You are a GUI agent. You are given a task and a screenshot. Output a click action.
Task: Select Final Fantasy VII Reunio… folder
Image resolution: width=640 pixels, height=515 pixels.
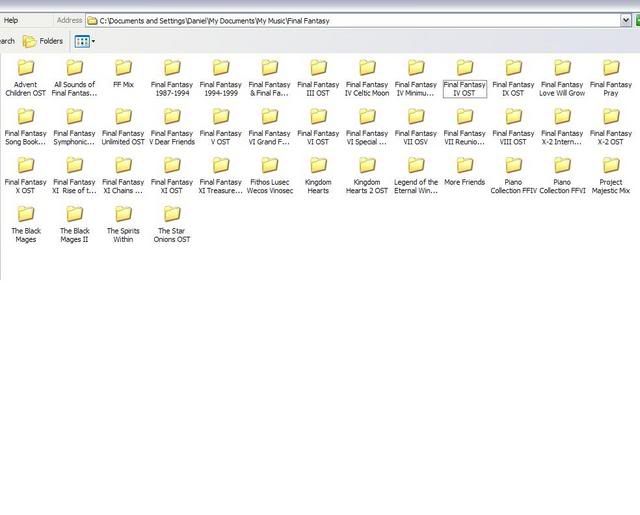[464, 127]
